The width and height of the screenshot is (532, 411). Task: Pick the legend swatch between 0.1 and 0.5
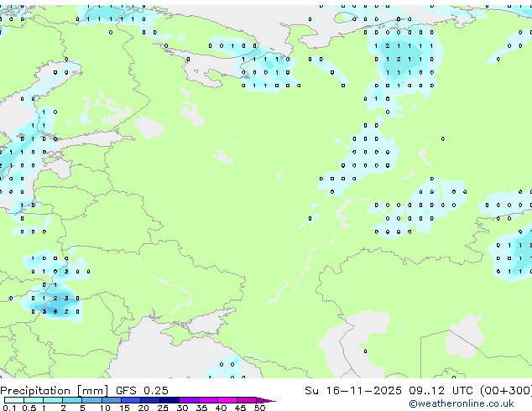pos(14,400)
